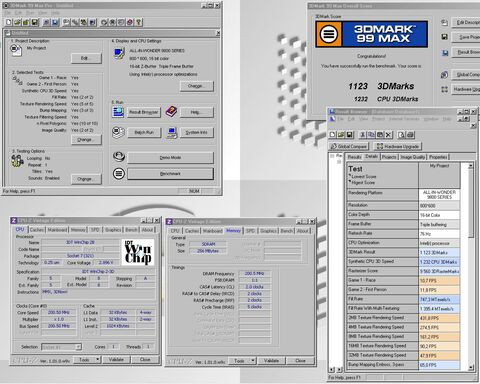
Task: Select the Properties tab in Result Browser
Action: tap(438, 157)
